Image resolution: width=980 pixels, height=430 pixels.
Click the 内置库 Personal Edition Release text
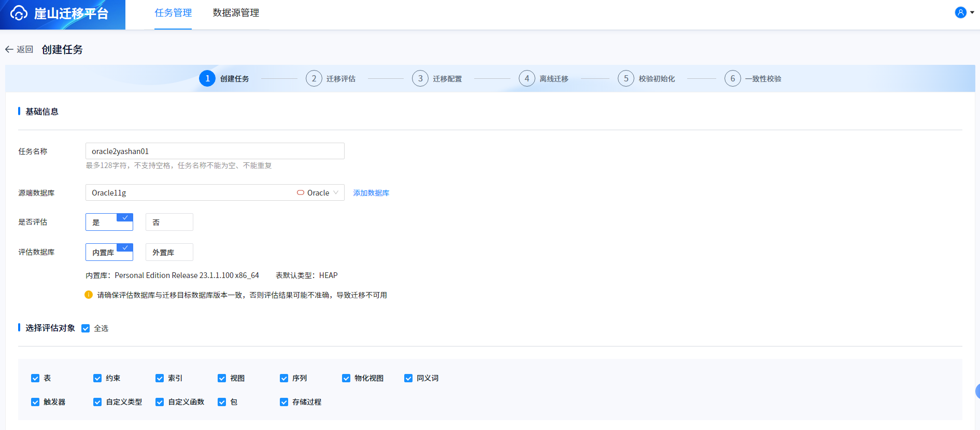tap(172, 275)
